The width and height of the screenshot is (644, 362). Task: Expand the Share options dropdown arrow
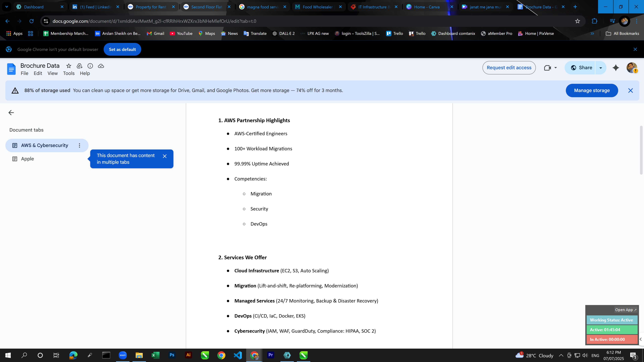(601, 68)
